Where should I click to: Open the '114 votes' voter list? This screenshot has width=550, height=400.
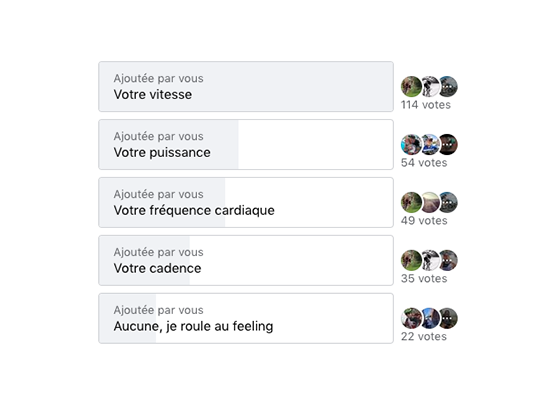pos(425,105)
